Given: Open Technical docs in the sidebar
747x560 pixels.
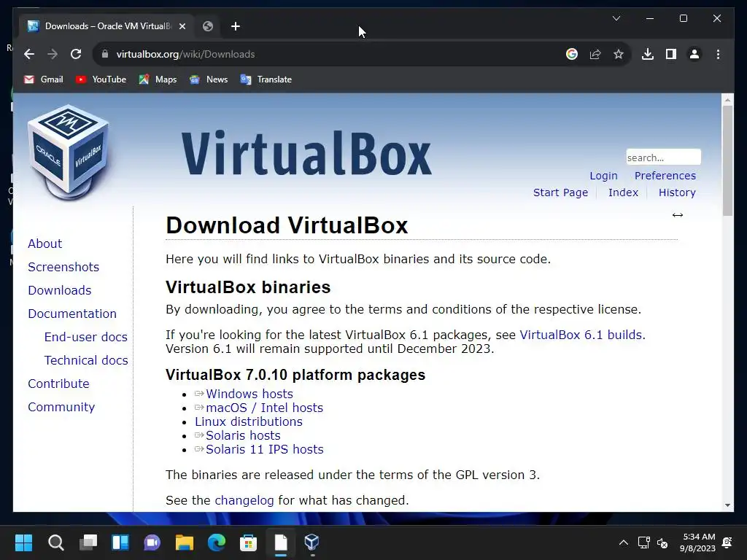Looking at the screenshot, I should coord(86,360).
